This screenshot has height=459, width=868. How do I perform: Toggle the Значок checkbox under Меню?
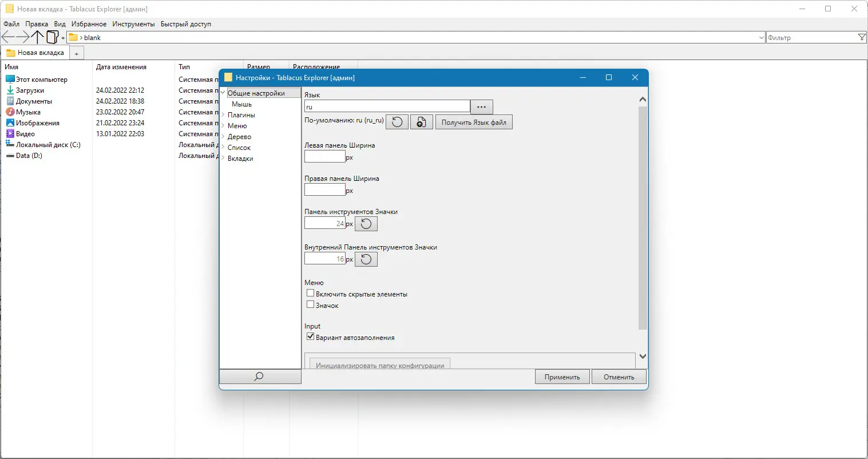point(310,304)
